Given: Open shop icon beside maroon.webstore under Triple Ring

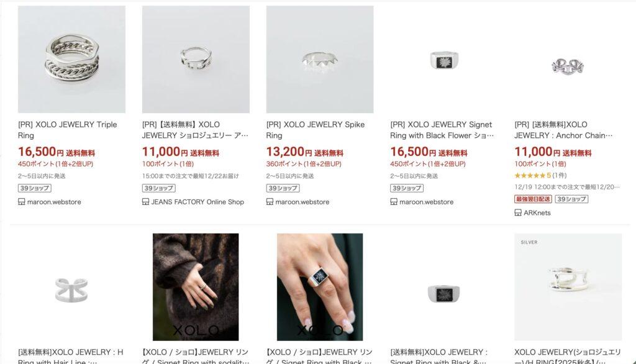Looking at the screenshot, I should coord(22,202).
